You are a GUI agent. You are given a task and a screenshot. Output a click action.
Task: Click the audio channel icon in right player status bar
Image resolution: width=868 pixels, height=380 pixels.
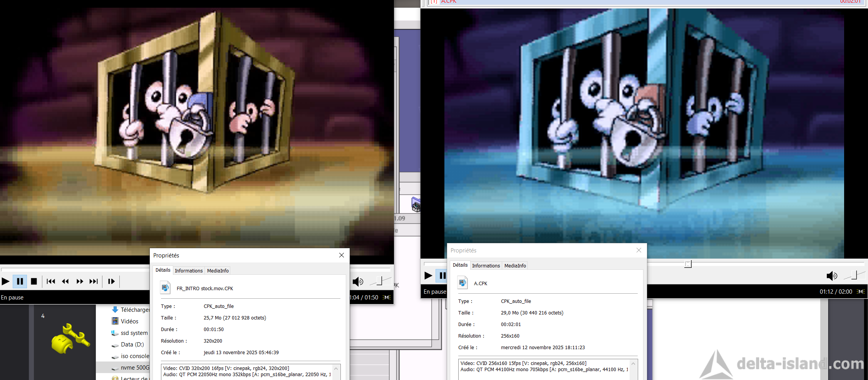click(x=861, y=292)
